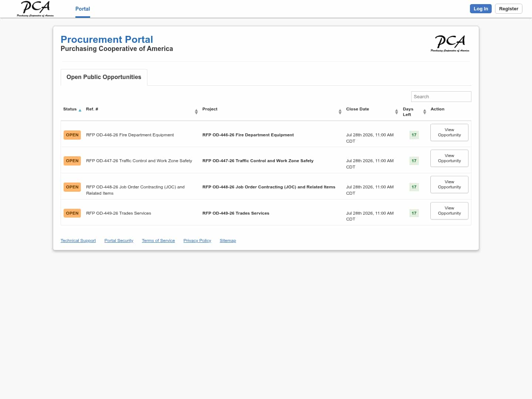This screenshot has height=399, width=532.
Task: View Opportunity for Job Order Contracting (JOC)
Action: click(449, 184)
